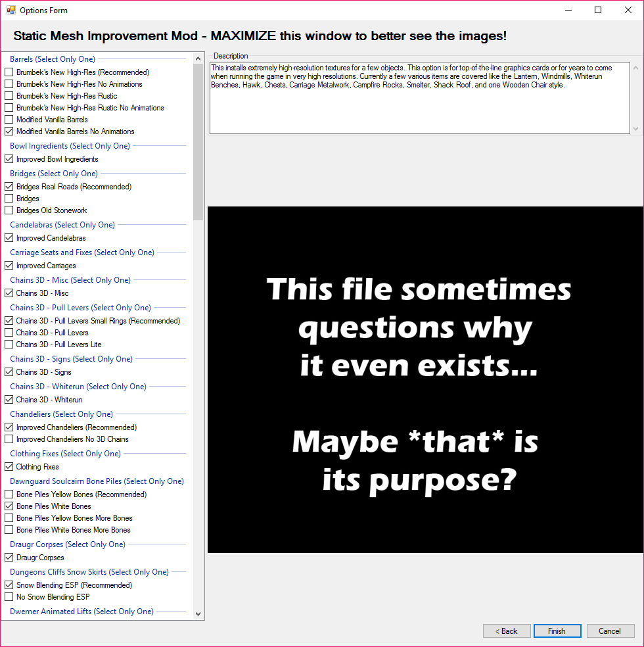Viewport: 644px width, 647px height.
Task: Click the options list scroll-down arrow
Action: (198, 614)
